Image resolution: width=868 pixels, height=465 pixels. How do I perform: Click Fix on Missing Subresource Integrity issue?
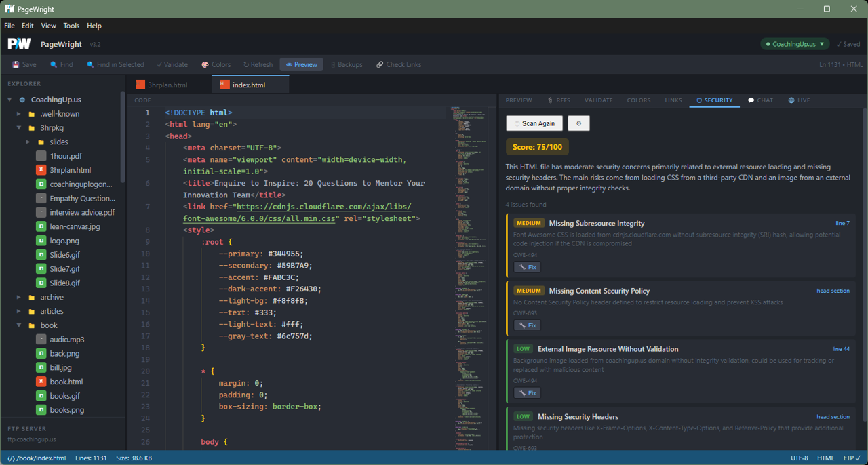pyautogui.click(x=527, y=266)
